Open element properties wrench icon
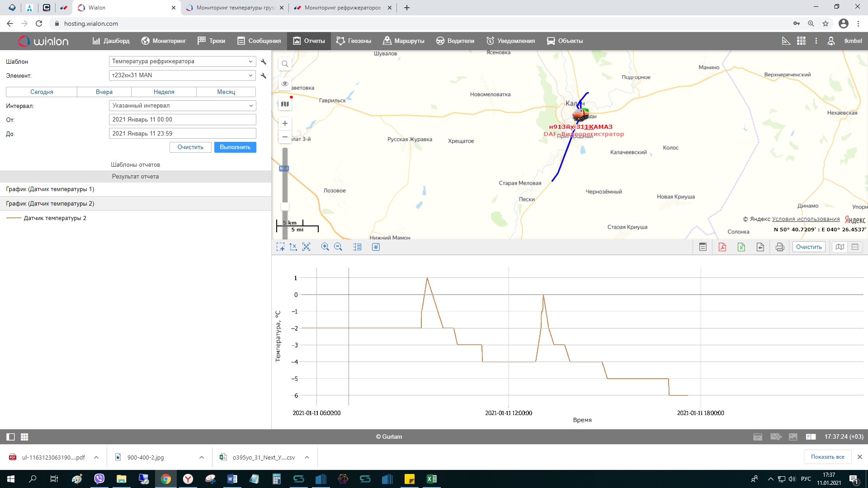868x488 pixels. 264,75
